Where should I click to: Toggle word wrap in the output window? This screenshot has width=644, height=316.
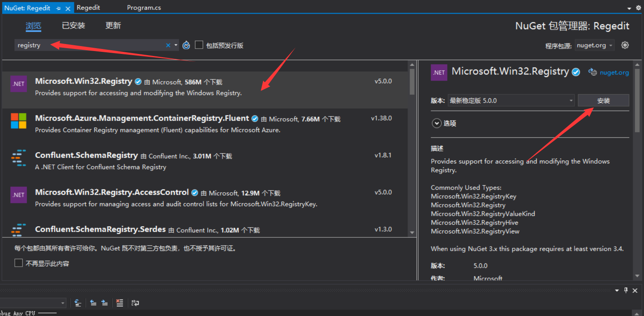[135, 303]
